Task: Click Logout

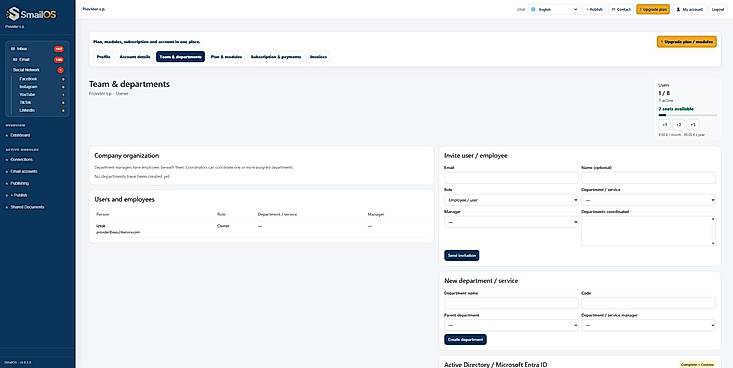Action: 718,9
